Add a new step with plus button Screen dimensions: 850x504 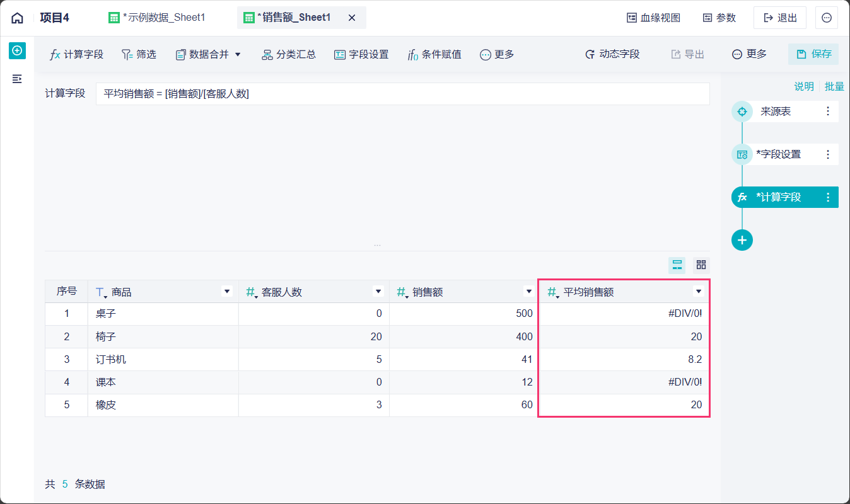742,240
